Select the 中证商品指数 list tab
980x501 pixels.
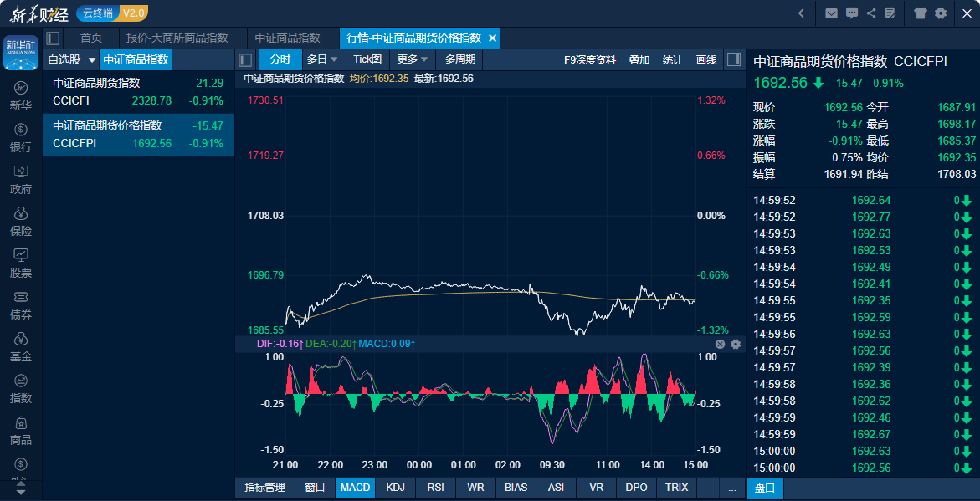(x=136, y=60)
